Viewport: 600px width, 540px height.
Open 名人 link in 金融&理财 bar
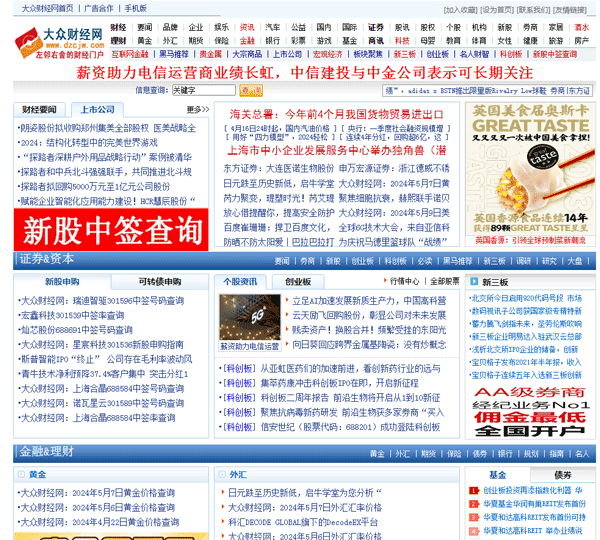pos(582,454)
